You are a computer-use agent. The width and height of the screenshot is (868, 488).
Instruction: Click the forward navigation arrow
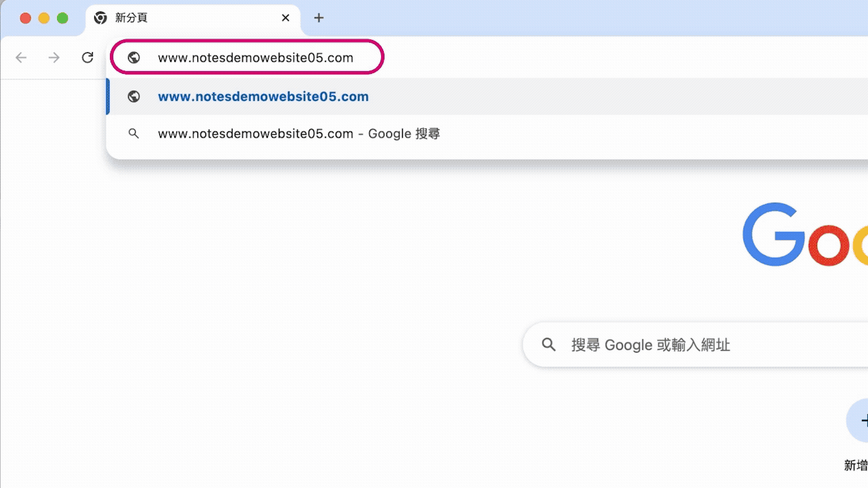[54, 58]
